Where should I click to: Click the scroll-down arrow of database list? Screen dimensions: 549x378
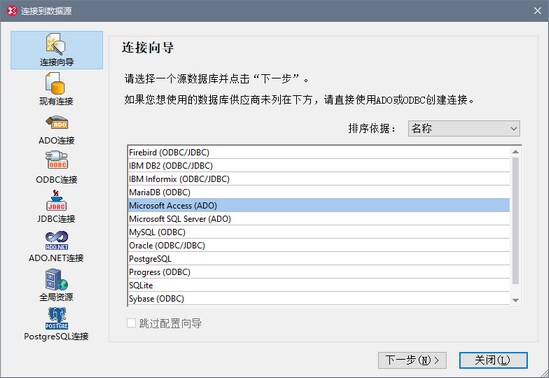(x=515, y=300)
